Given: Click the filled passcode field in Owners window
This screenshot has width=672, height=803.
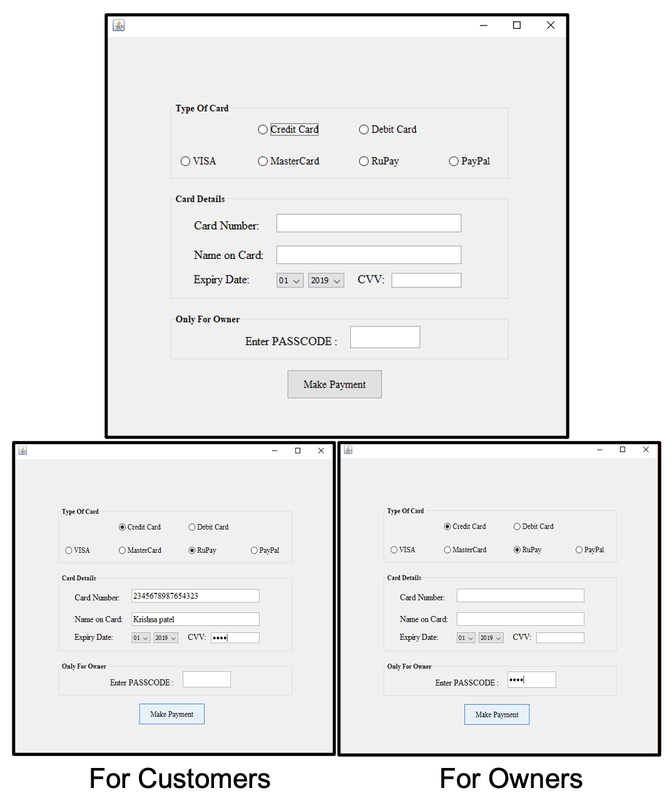Looking at the screenshot, I should tap(531, 679).
